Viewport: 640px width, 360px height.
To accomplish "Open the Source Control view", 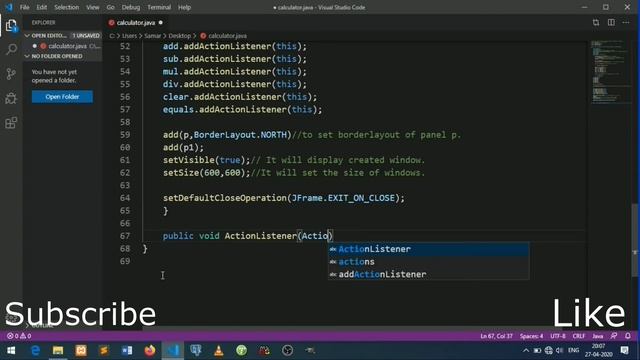I will tap(11, 74).
